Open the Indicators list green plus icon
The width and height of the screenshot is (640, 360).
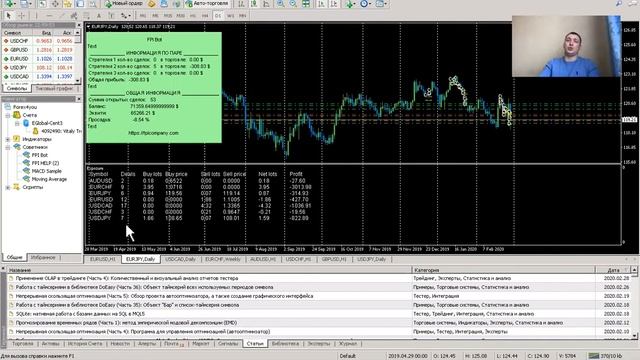(349, 4)
